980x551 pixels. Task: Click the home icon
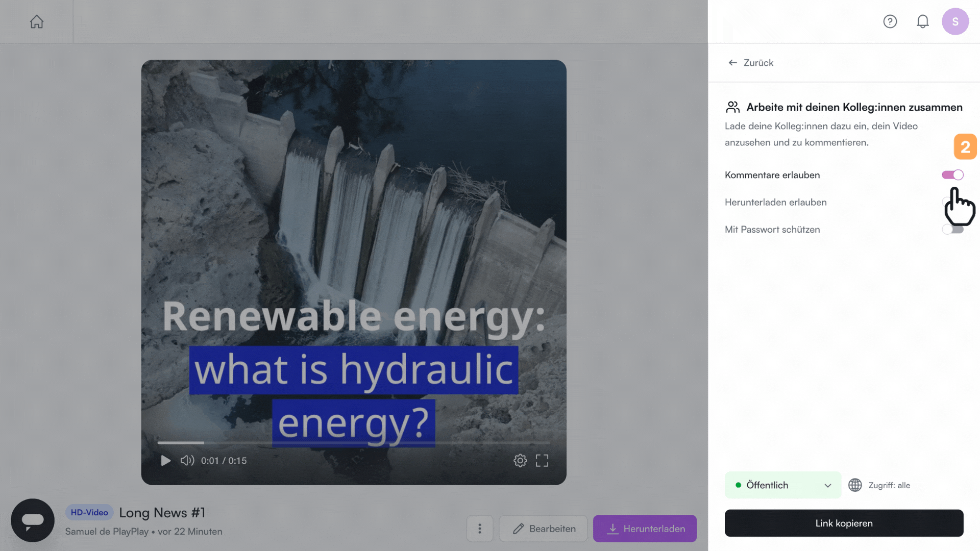coord(36,21)
